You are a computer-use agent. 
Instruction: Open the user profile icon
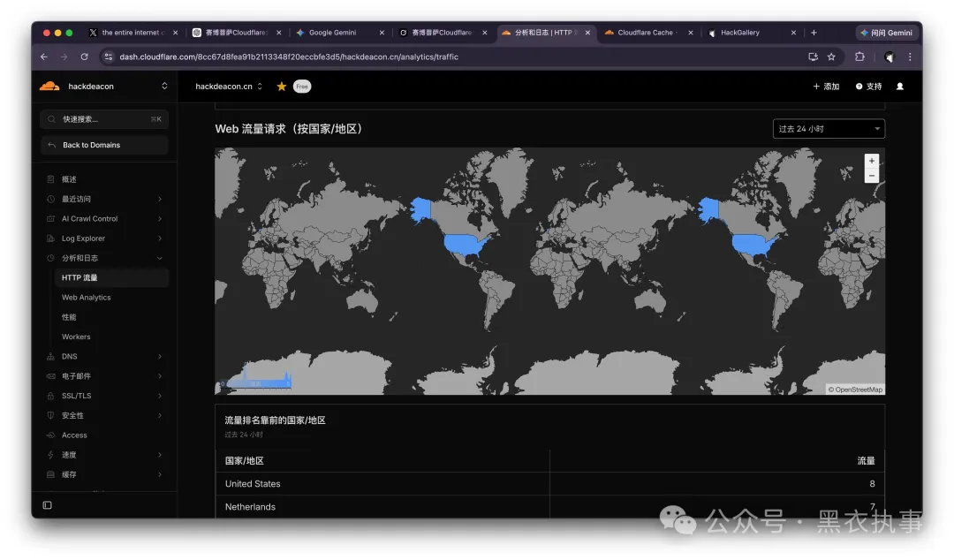click(900, 87)
